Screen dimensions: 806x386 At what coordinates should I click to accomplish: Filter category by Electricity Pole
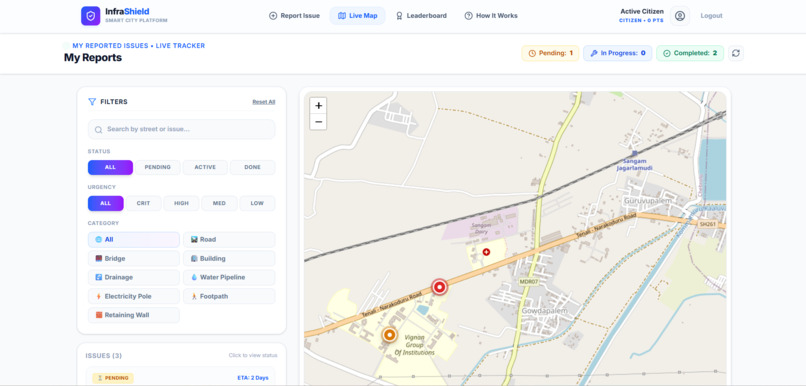coord(134,297)
